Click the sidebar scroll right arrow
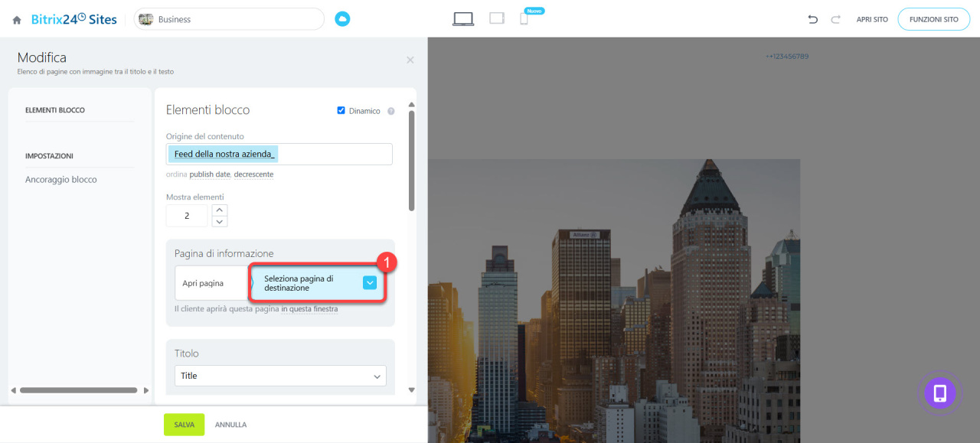This screenshot has height=443, width=980. (x=146, y=390)
